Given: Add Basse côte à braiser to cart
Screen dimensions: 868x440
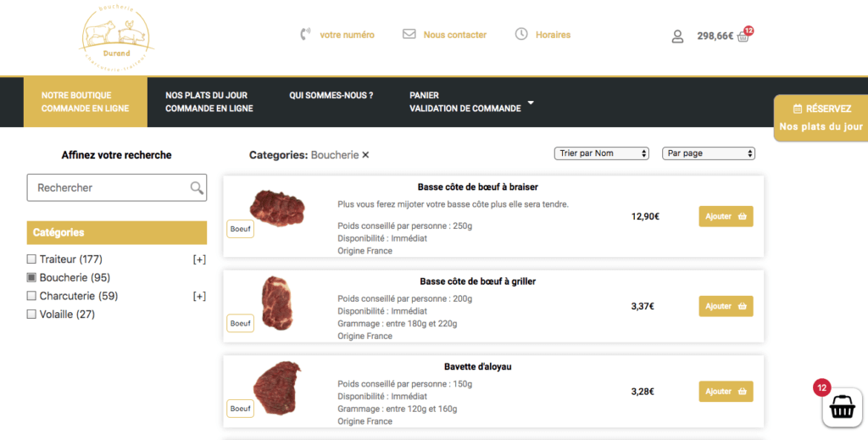Looking at the screenshot, I should click(x=726, y=216).
